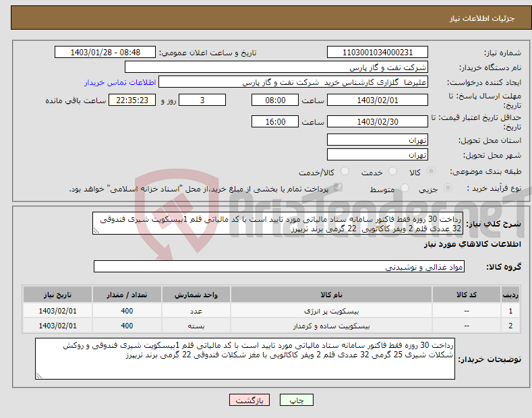This screenshot has width=532, height=418.
Task: Click row number 2 in the items table
Action: click(510, 326)
